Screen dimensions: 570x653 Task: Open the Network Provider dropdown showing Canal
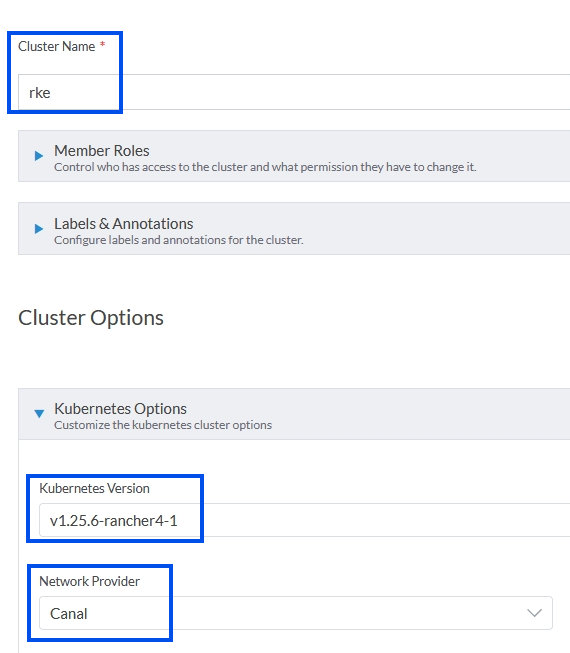(x=296, y=613)
